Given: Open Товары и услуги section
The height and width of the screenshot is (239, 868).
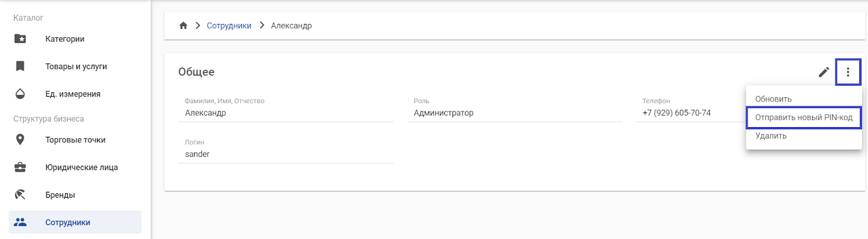Looking at the screenshot, I should click(x=76, y=66).
